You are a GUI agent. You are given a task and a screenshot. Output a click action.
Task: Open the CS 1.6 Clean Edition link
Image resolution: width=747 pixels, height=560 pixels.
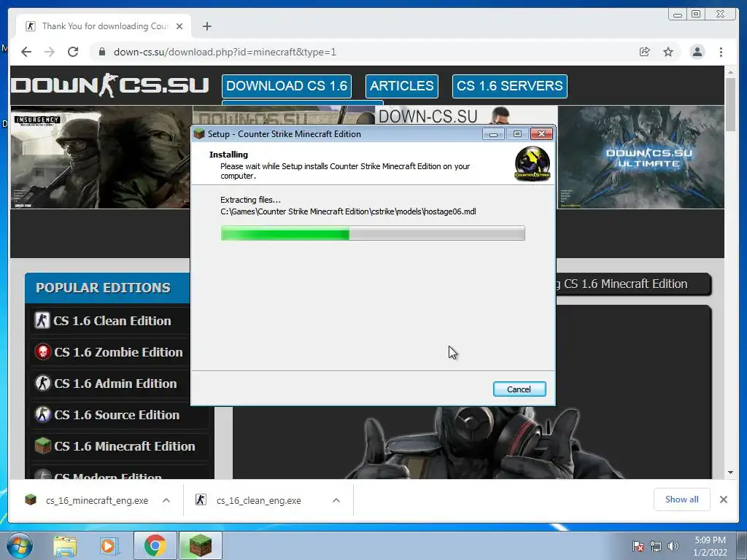112,321
